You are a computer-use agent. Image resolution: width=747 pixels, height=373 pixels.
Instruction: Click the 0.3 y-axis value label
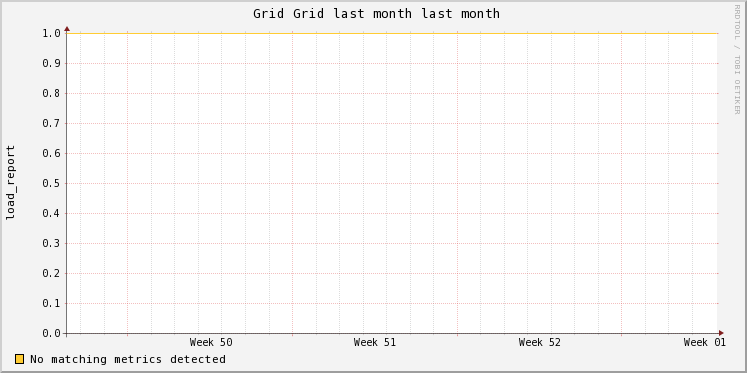pos(51,243)
